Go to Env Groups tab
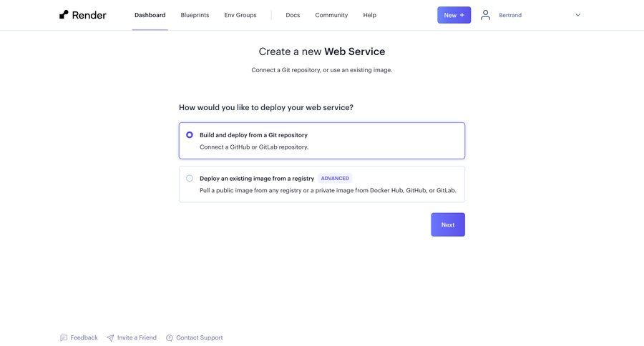The width and height of the screenshot is (644, 346). tap(240, 15)
